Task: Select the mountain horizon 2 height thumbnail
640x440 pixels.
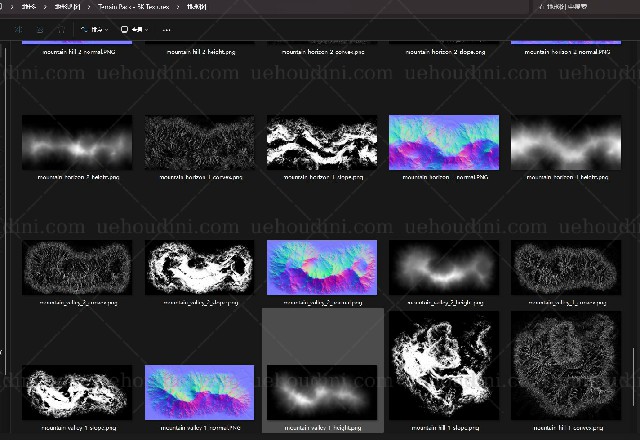Action: pos(77,142)
